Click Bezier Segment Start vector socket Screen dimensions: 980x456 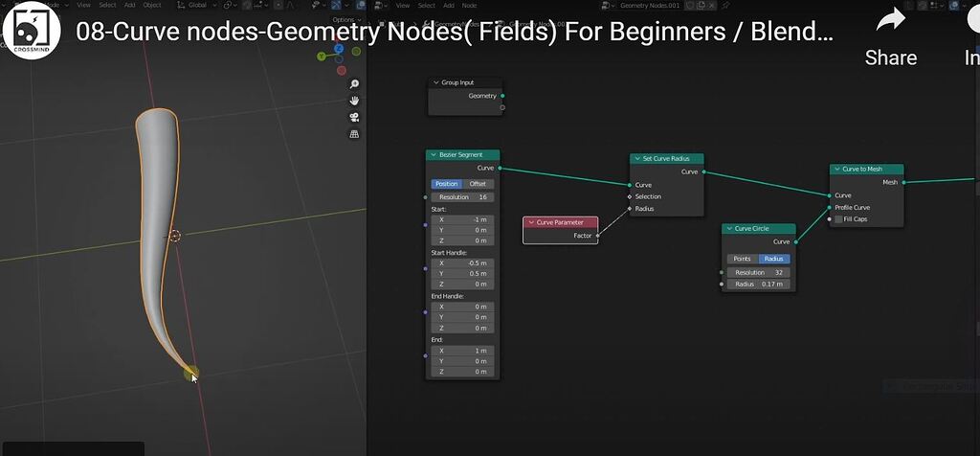[426, 224]
